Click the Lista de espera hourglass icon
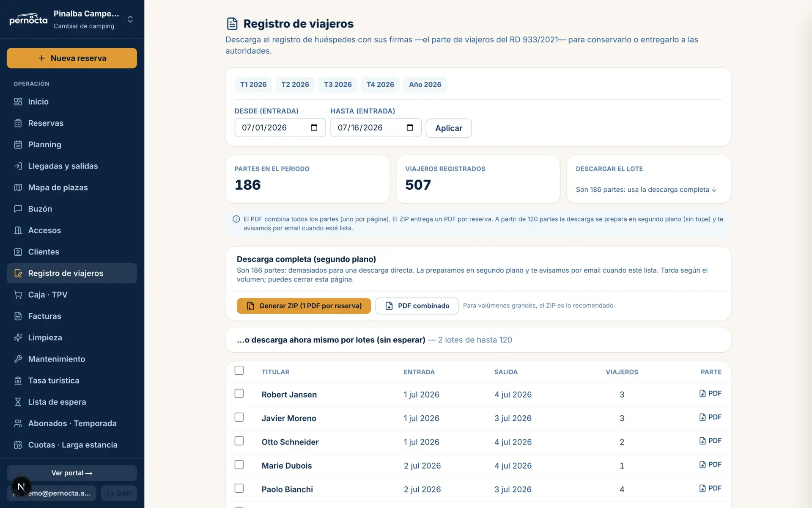This screenshot has width=812, height=508. click(x=18, y=402)
